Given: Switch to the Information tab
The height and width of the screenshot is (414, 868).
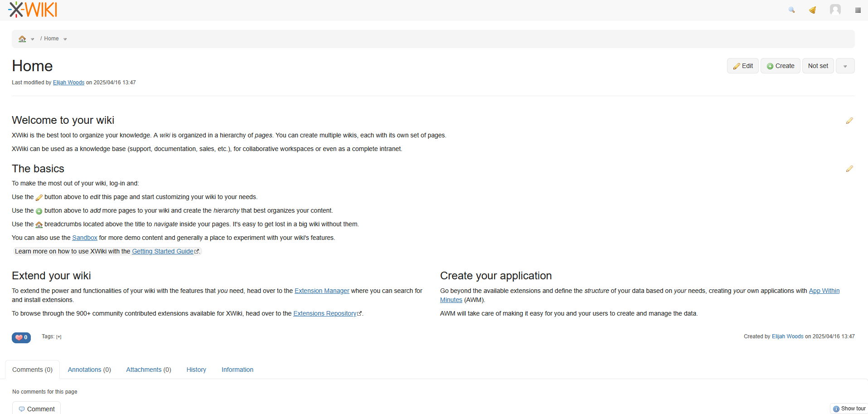Looking at the screenshot, I should 238,370.
